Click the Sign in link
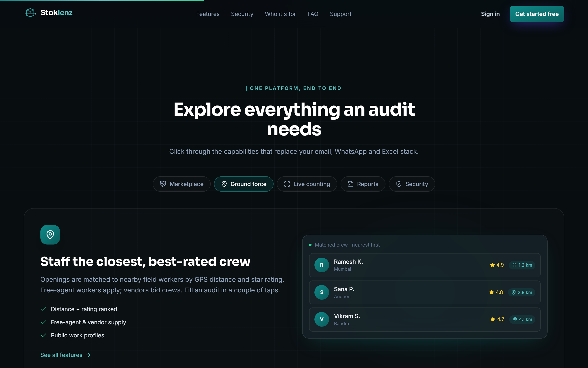This screenshot has width=588, height=368. [490, 14]
